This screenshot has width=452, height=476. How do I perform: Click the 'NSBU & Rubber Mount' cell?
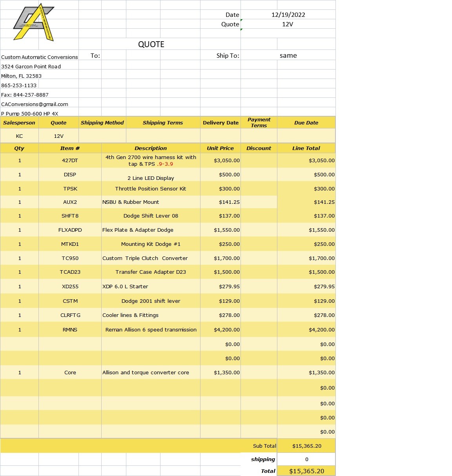(151, 202)
